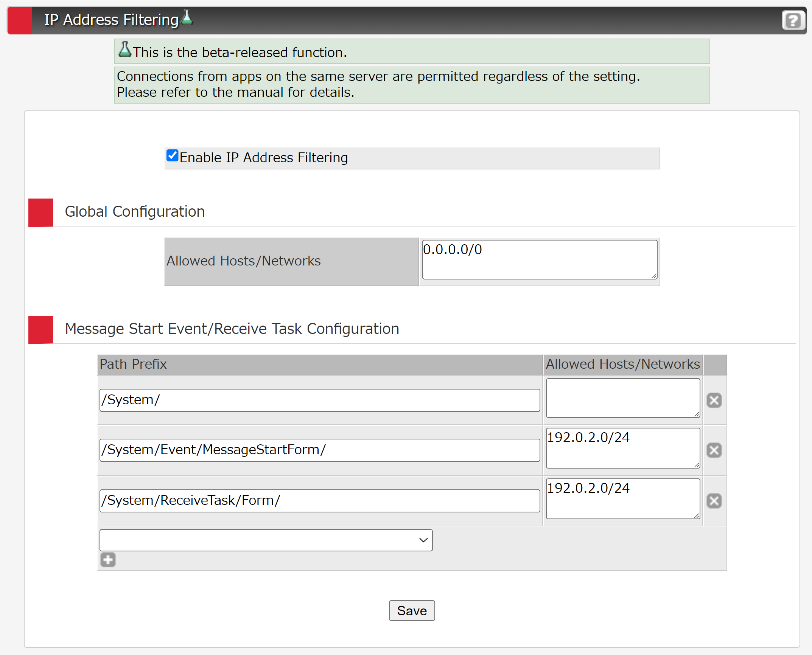Viewport: 812px width, 655px height.
Task: Remove the /System/ReceiveTask/Form/ entry
Action: point(714,501)
